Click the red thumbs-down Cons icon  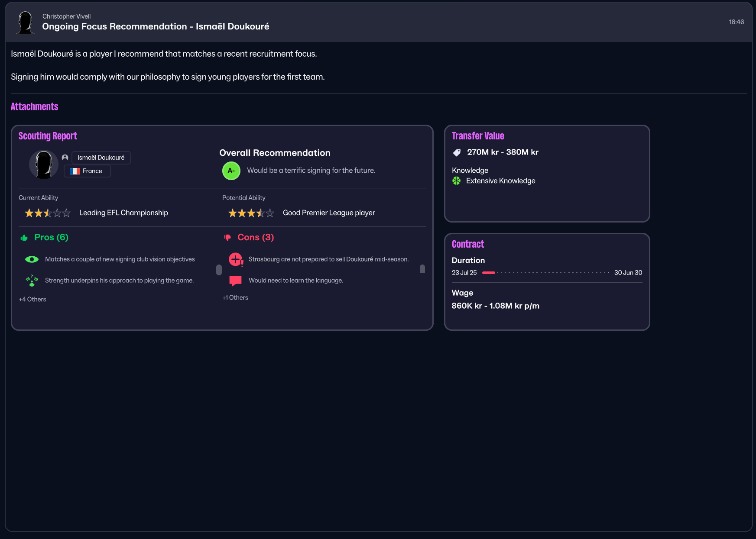click(227, 237)
